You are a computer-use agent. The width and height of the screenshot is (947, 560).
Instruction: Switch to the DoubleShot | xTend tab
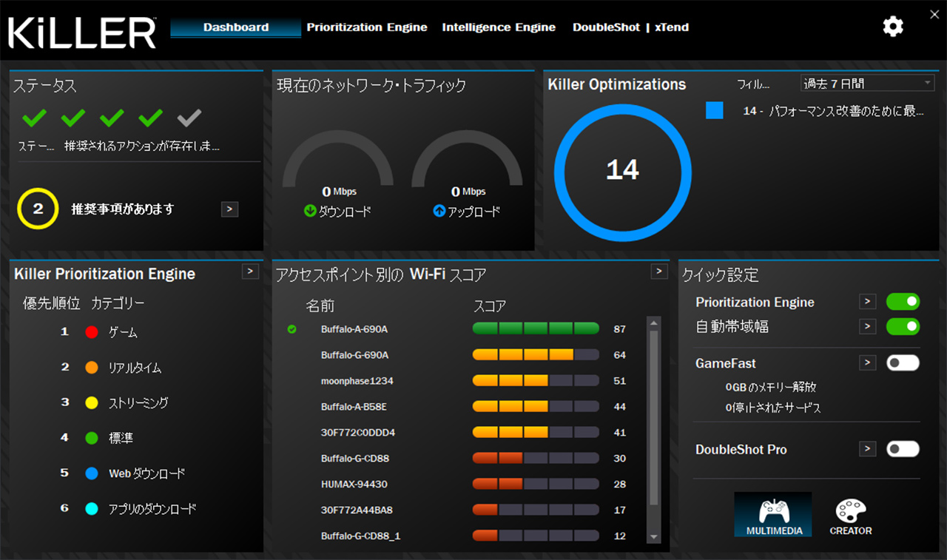[630, 27]
